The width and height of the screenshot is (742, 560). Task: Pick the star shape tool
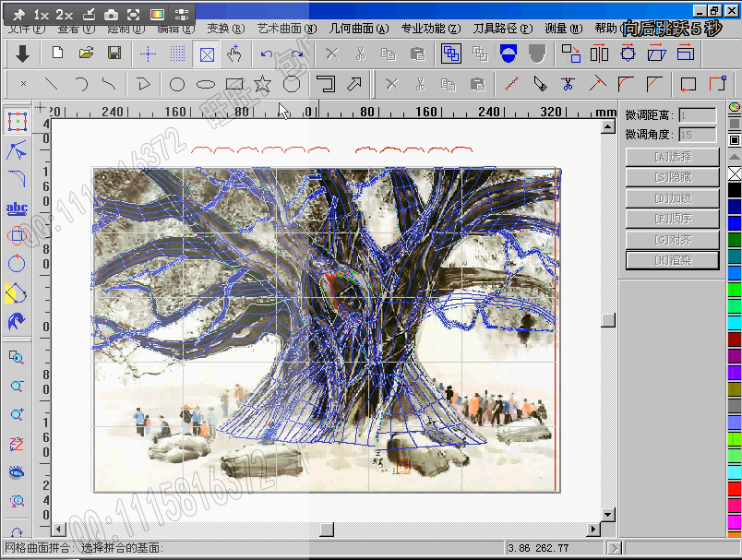[x=263, y=84]
